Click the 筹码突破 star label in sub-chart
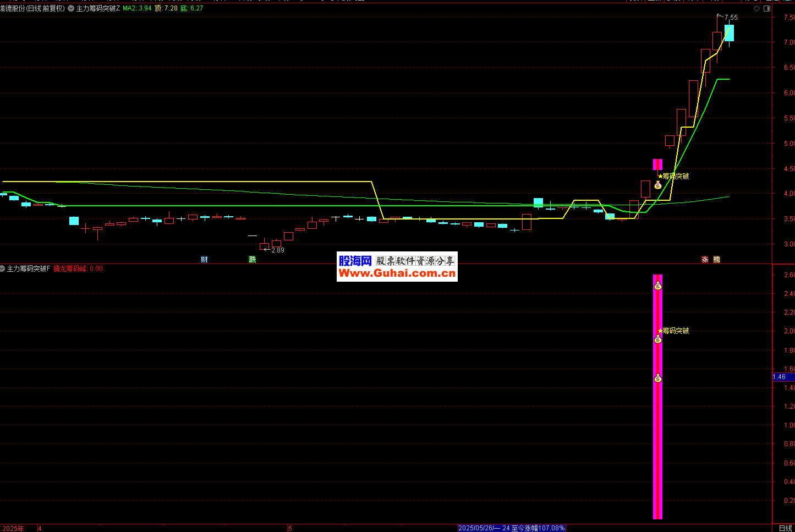This screenshot has width=795, height=532. pyautogui.click(x=673, y=331)
